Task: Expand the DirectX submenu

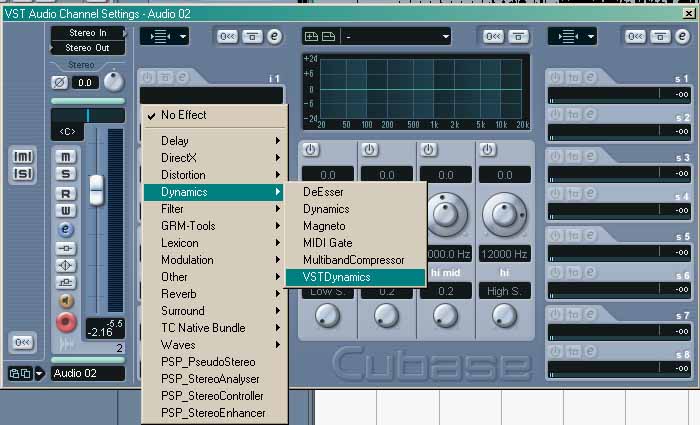Action: click(214, 158)
